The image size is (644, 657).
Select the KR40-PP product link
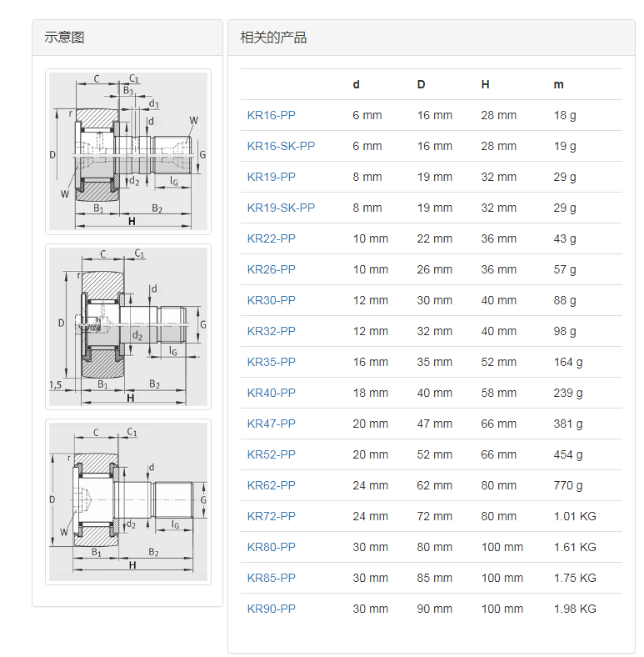(x=271, y=393)
